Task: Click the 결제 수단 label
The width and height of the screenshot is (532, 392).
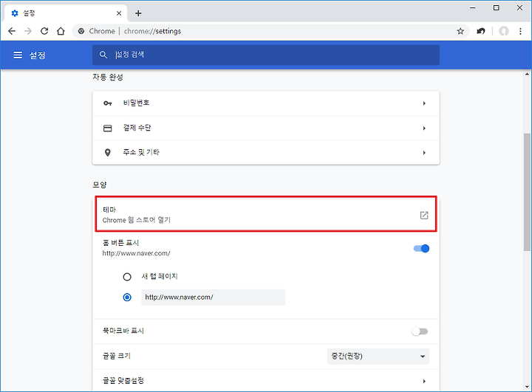Action: 137,128
